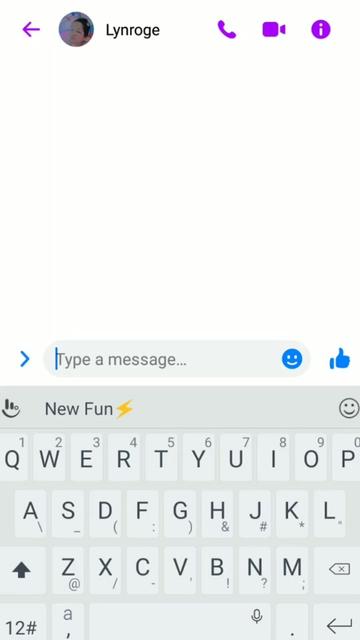The image size is (360, 640).
Task: Expand more options with blue chevron
Action: click(24, 359)
